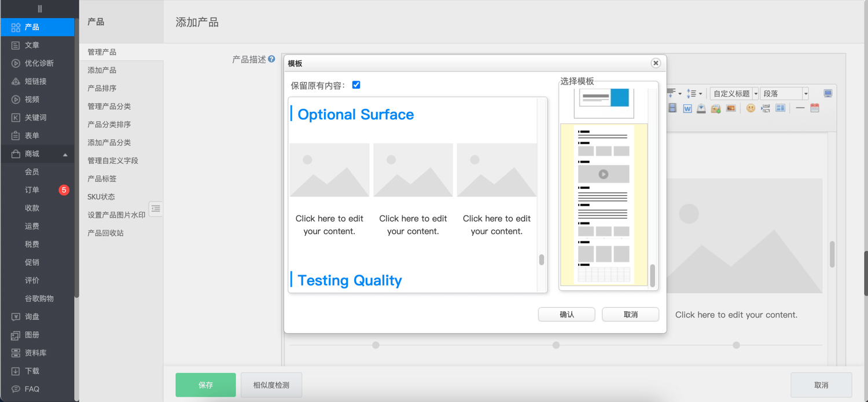The width and height of the screenshot is (868, 402).
Task: Click the Word import icon in toolbar
Action: (687, 108)
